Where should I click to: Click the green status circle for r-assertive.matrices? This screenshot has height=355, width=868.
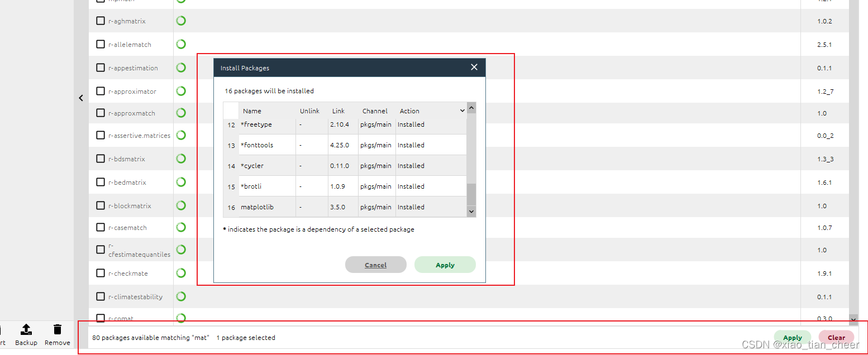181,135
